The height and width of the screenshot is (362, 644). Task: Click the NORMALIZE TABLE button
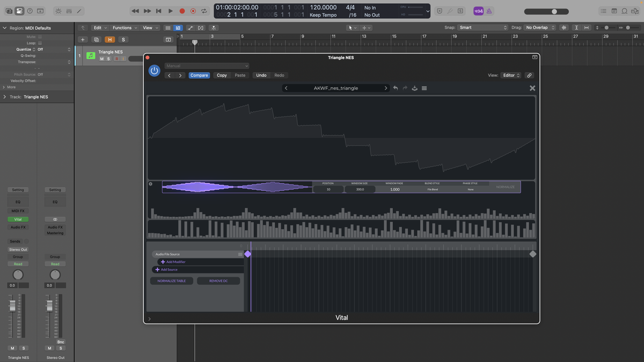click(x=171, y=280)
